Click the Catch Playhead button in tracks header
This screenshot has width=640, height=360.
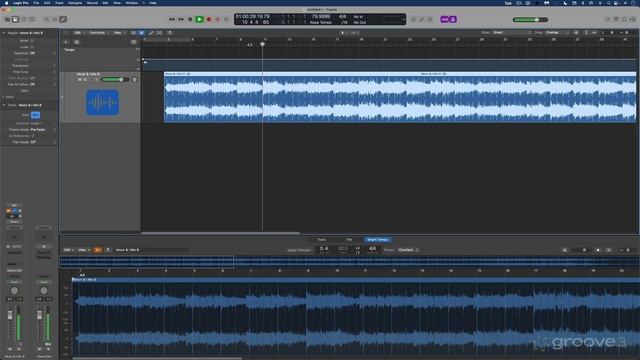coord(169,33)
